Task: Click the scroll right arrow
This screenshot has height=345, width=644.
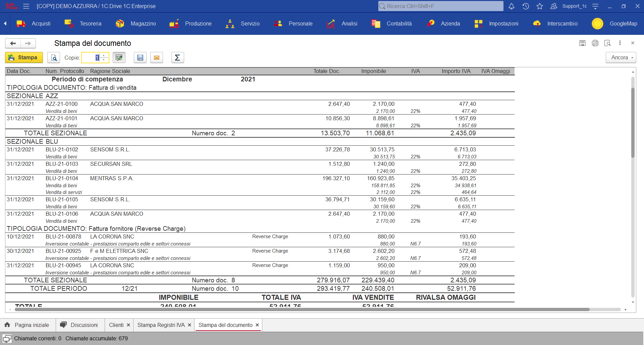Action: click(626, 309)
